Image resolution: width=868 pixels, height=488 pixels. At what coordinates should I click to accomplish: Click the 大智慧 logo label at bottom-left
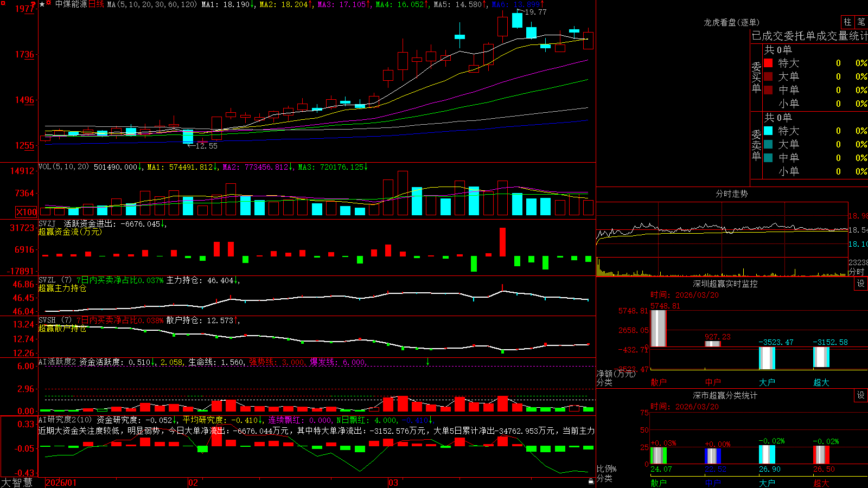coord(17,483)
